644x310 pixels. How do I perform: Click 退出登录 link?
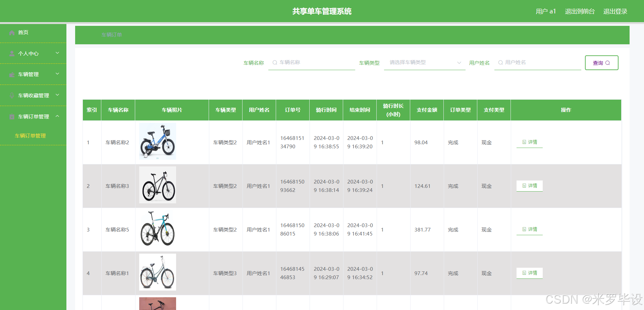(615, 11)
